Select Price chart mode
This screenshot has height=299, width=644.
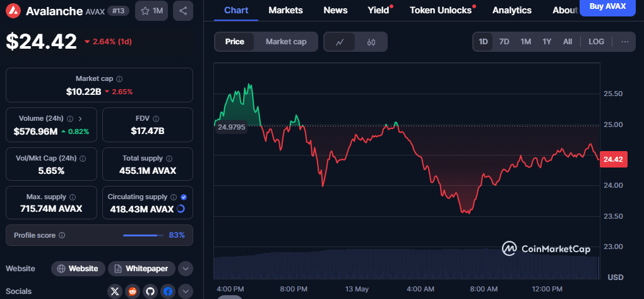click(x=234, y=42)
